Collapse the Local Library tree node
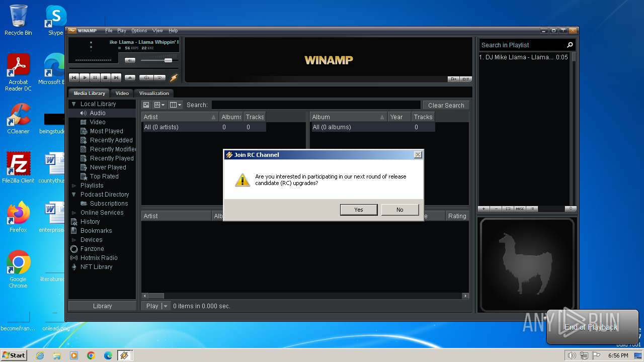This screenshot has height=362, width=644. click(x=73, y=104)
